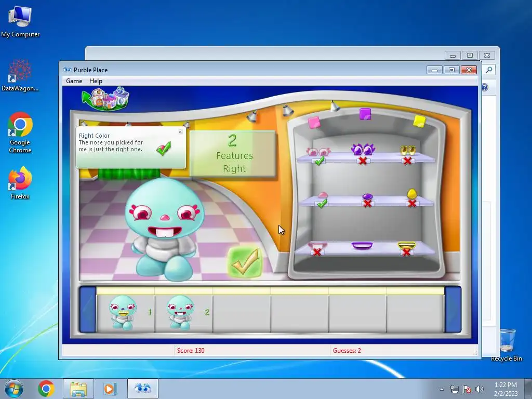View previous guess number 1 thumbnail
532x399 pixels.
123,312
